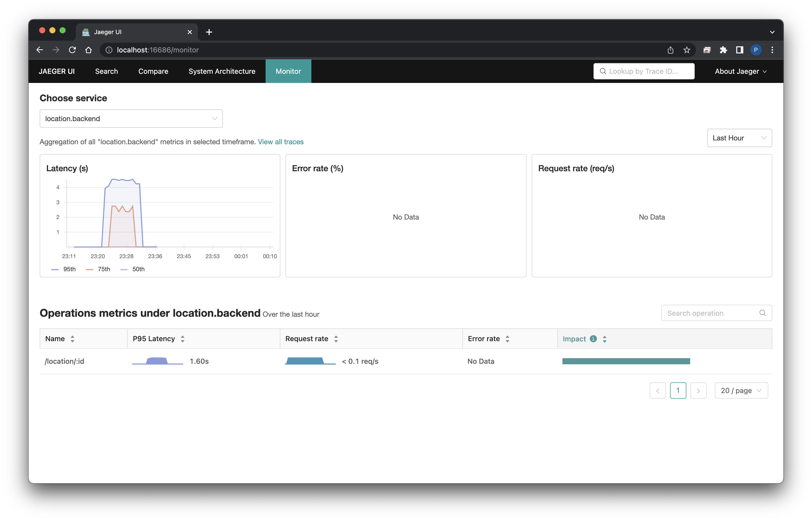
Task: Toggle the browser side panel icon
Action: click(x=739, y=50)
